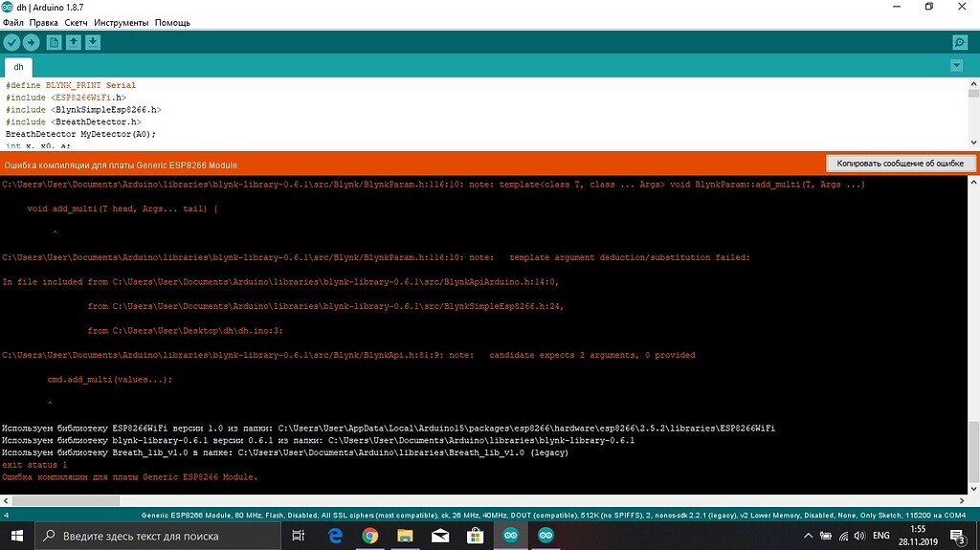Select the dh sketch tab
The height and width of the screenshot is (550, 980).
(18, 67)
